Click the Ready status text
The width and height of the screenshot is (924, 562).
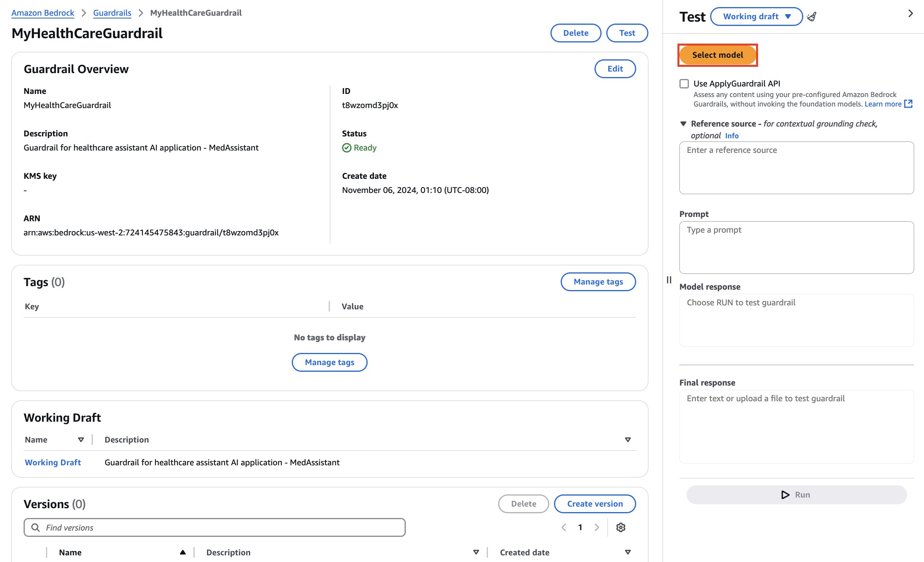[365, 148]
